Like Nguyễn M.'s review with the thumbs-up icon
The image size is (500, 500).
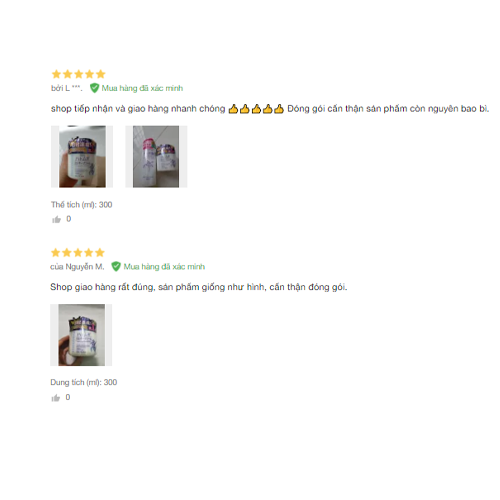[56, 398]
